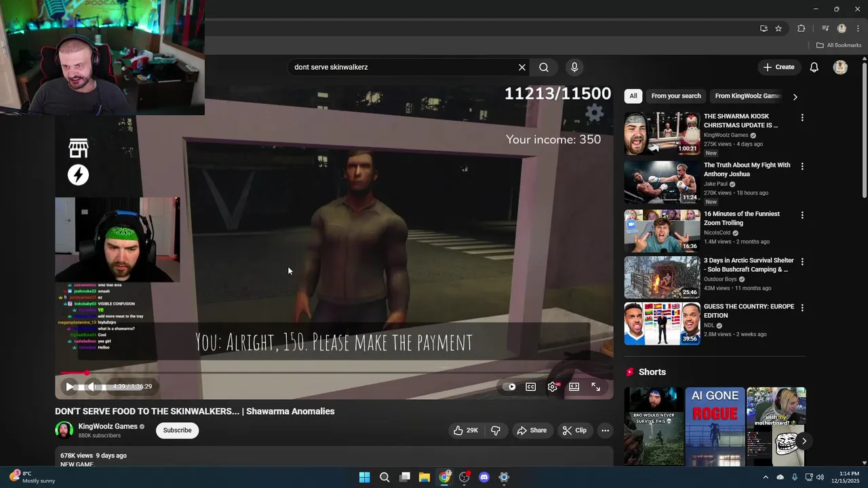This screenshot has width=868, height=488.
Task: Open 16 Minutes of the Funniest Zoom Trolling
Action: [x=742, y=218]
